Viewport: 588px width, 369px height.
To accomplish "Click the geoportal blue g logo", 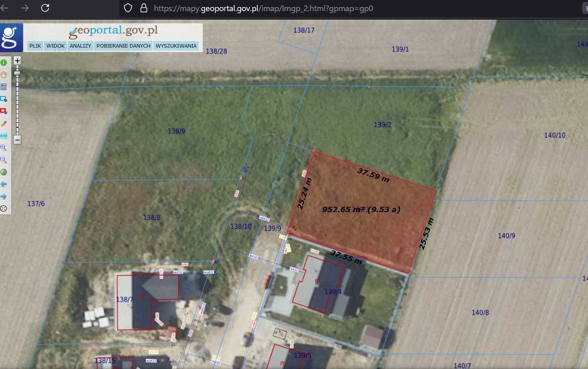I will 11,38.
